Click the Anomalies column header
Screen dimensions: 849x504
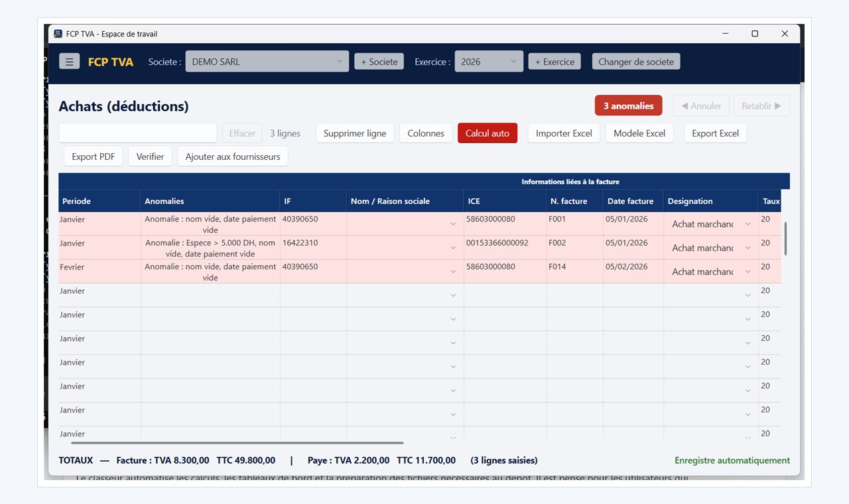[x=210, y=201]
